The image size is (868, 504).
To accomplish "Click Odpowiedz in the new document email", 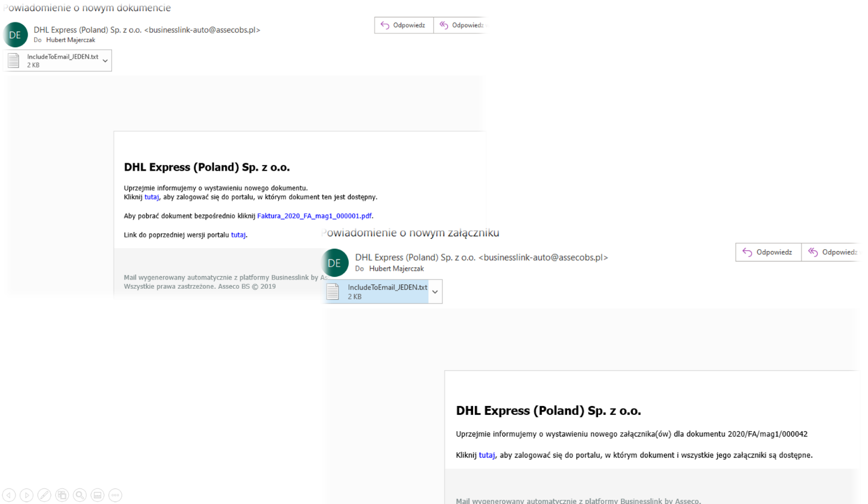I will pyautogui.click(x=404, y=25).
